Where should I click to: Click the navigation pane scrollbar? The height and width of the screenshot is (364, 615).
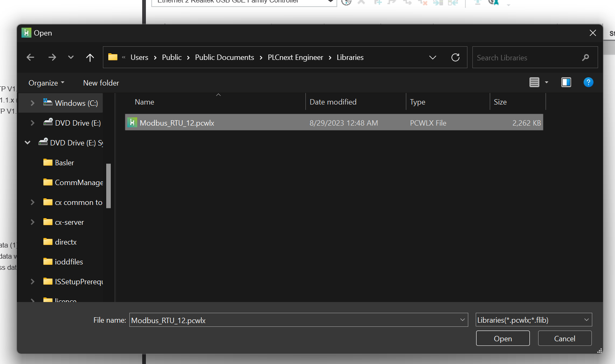point(109,186)
